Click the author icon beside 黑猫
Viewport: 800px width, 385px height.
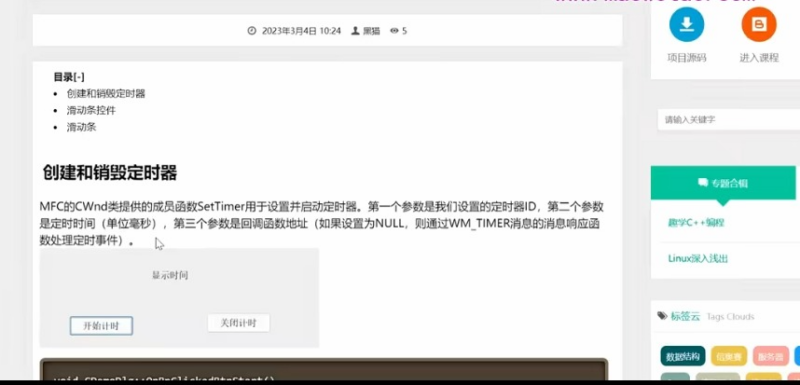tap(356, 31)
